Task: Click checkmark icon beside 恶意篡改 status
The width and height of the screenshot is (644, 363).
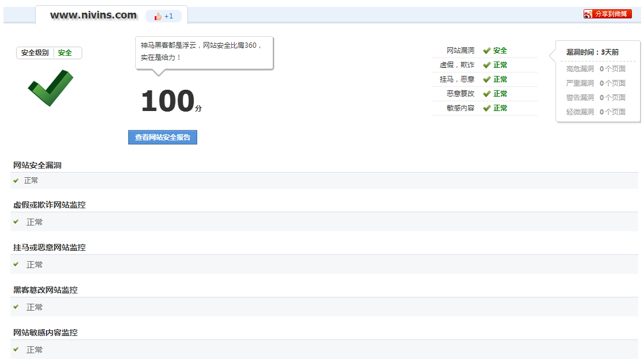Action: [x=486, y=94]
